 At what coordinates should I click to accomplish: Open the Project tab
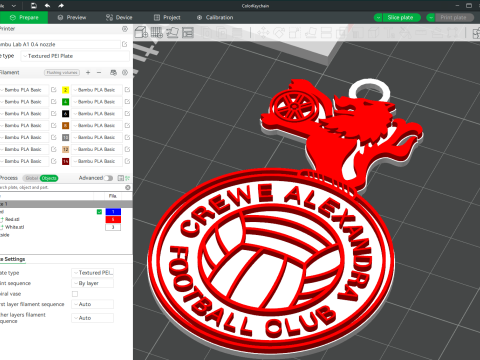[167, 17]
